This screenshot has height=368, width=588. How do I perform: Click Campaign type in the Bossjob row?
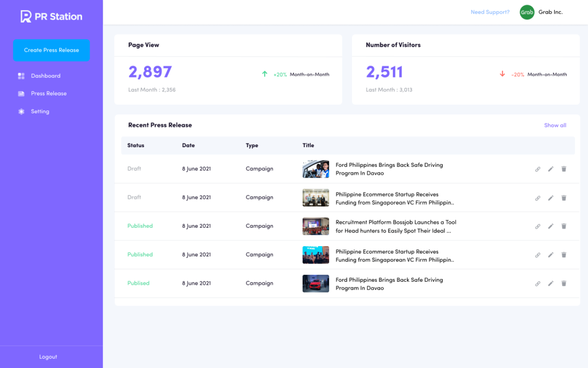click(260, 226)
